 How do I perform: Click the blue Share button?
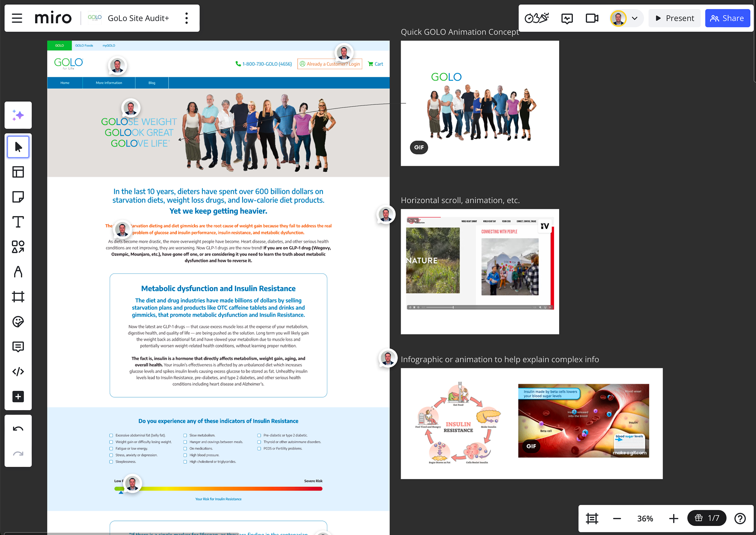pyautogui.click(x=727, y=18)
